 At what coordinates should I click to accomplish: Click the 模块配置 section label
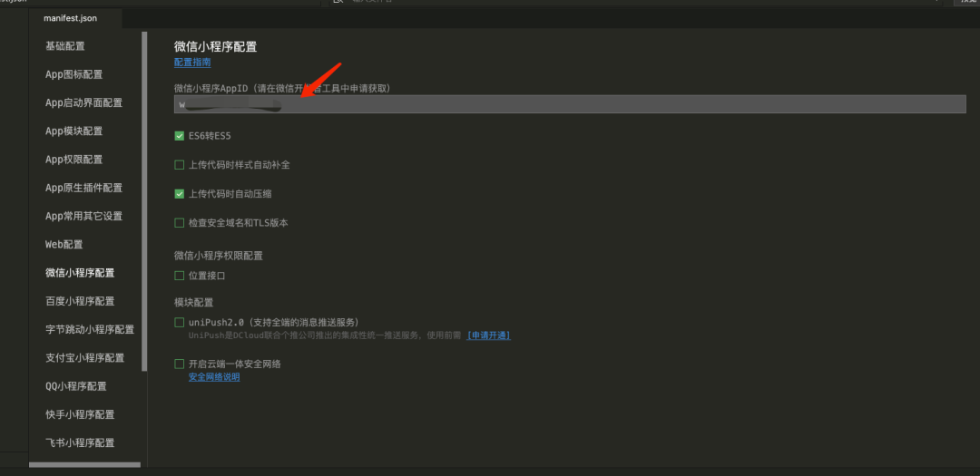(194, 302)
